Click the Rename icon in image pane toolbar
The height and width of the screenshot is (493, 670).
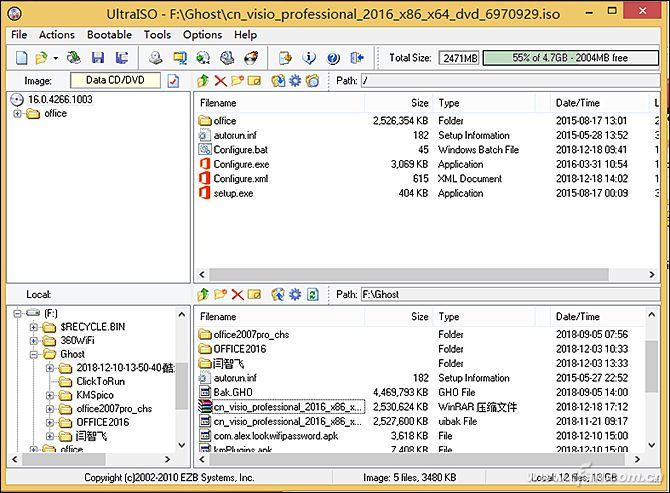[254, 80]
